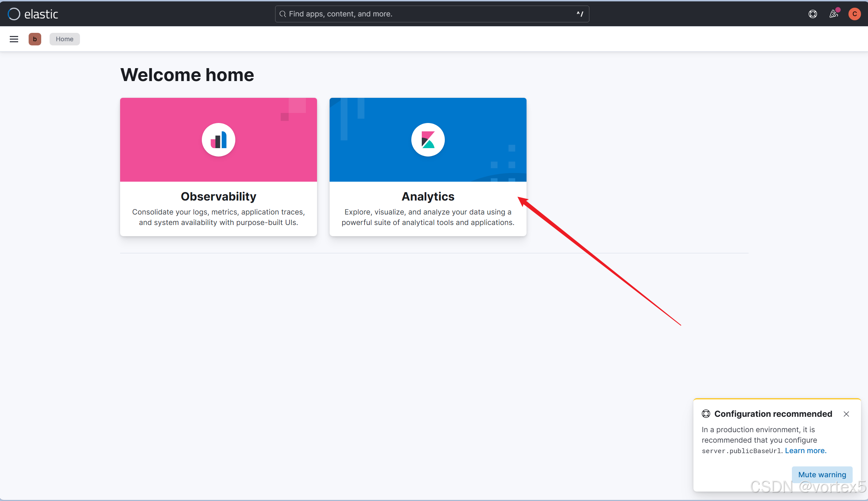Click the Learn more link

(x=806, y=451)
